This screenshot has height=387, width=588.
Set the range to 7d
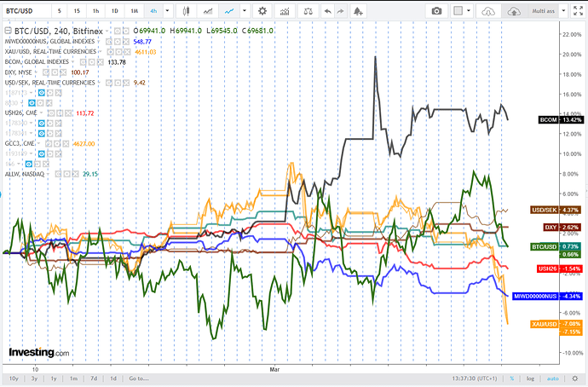(94, 378)
